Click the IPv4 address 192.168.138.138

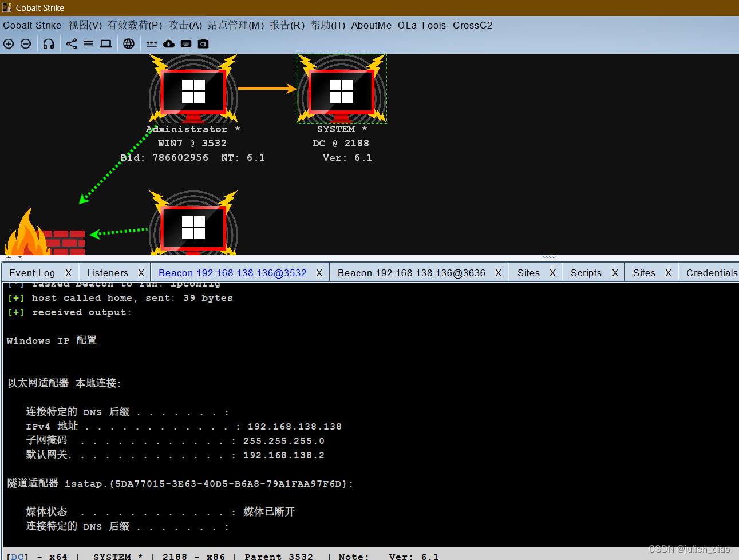point(295,427)
